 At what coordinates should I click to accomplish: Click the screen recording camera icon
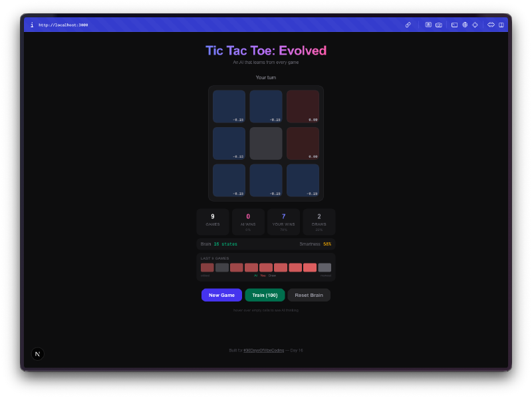[x=439, y=25]
